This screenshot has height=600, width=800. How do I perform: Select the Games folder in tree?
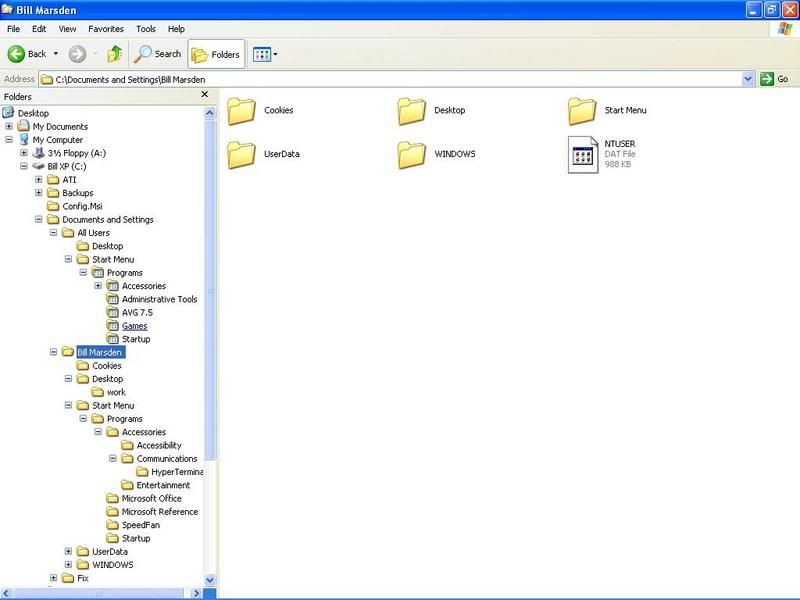134,326
